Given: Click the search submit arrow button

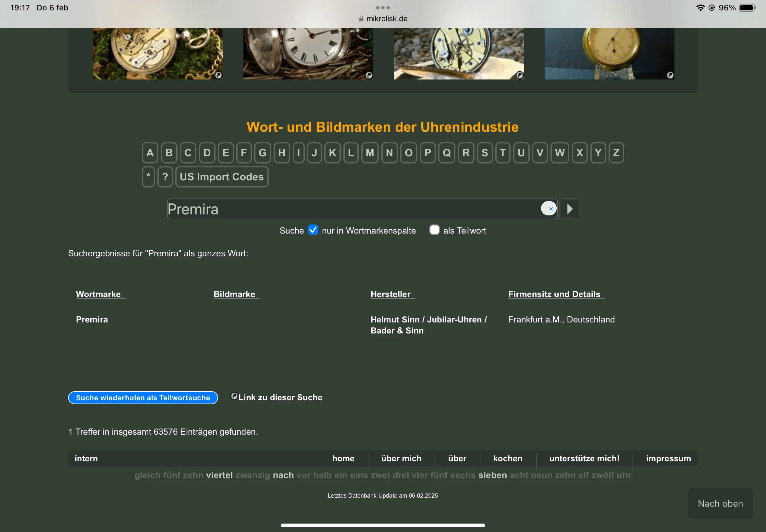Looking at the screenshot, I should 570,209.
